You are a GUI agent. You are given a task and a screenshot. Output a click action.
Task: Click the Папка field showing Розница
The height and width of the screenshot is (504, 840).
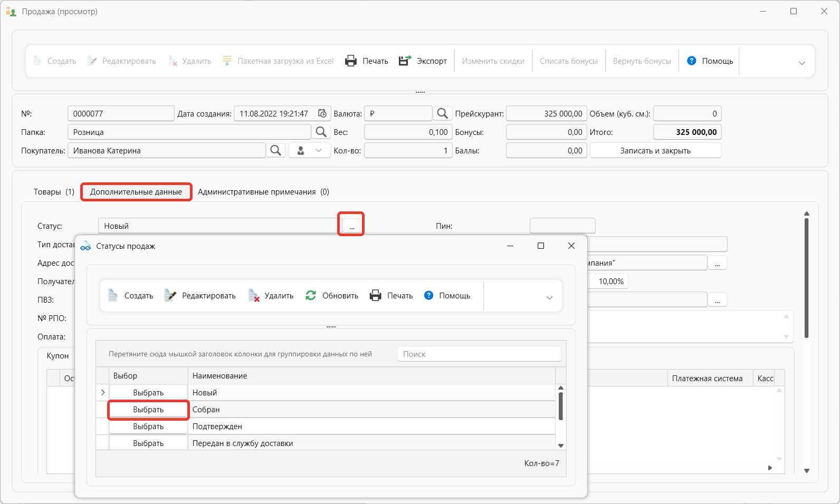tap(189, 132)
